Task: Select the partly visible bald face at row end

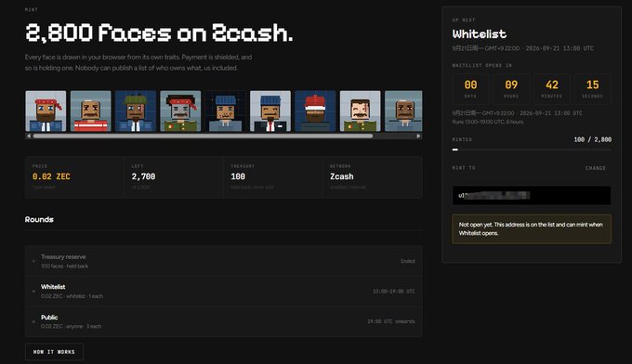Action: pyautogui.click(x=403, y=111)
